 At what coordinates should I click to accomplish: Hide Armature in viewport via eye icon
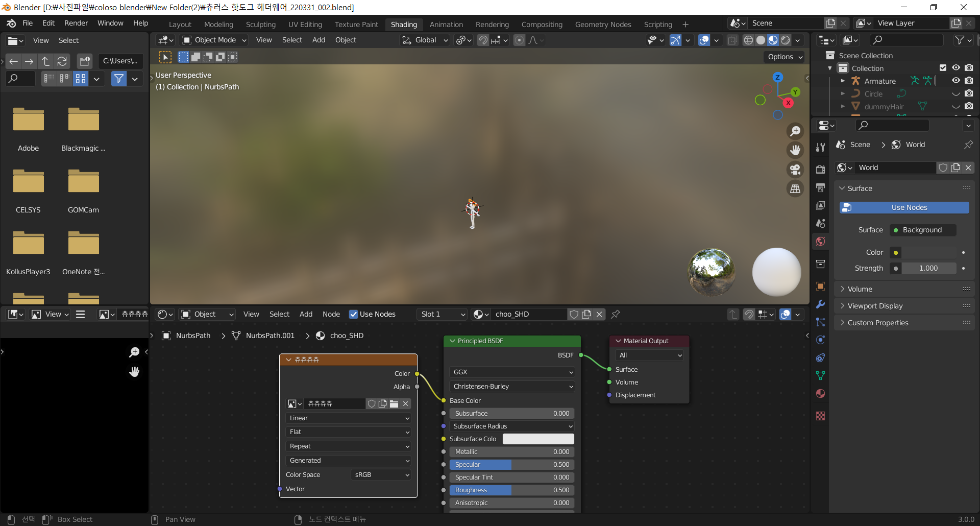[956, 81]
